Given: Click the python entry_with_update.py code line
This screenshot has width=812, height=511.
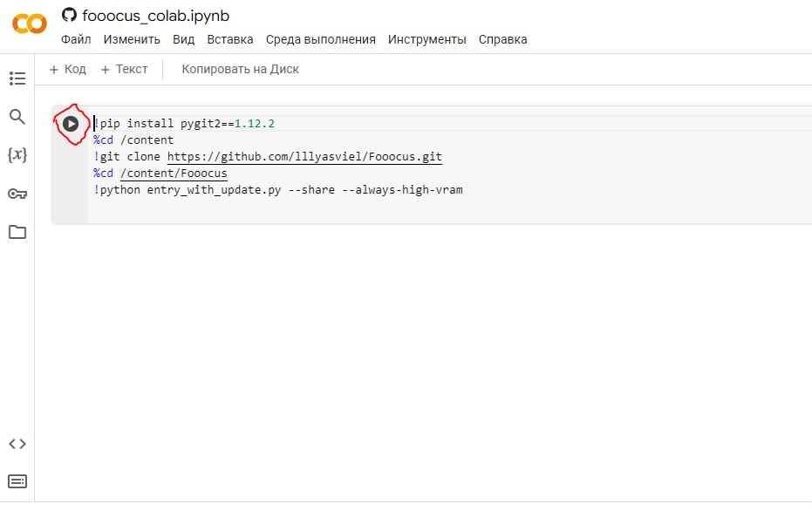Looking at the screenshot, I should 278,189.
